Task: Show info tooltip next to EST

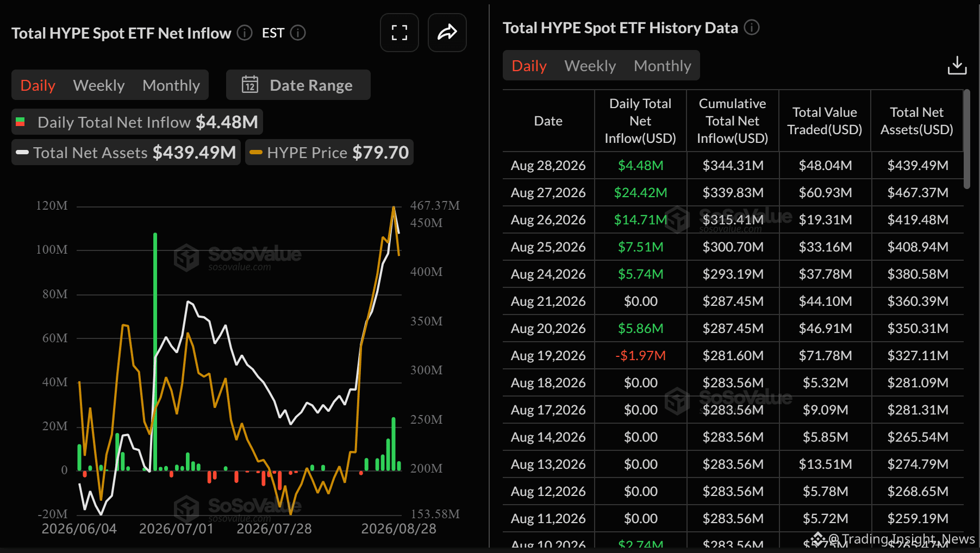Action: pyautogui.click(x=298, y=33)
